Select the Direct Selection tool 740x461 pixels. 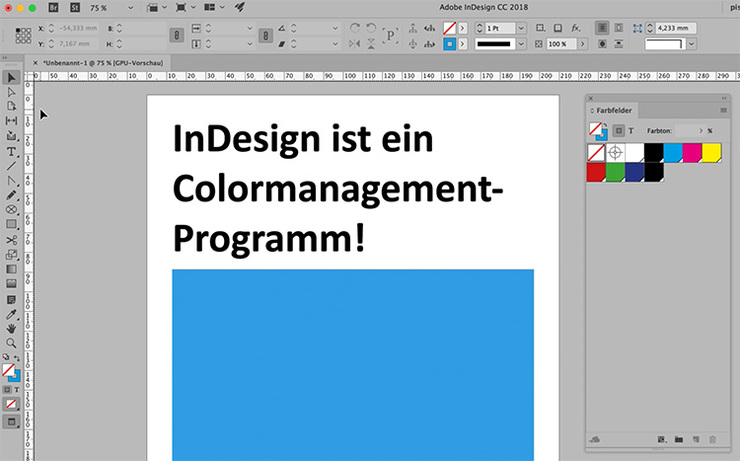pyautogui.click(x=11, y=92)
